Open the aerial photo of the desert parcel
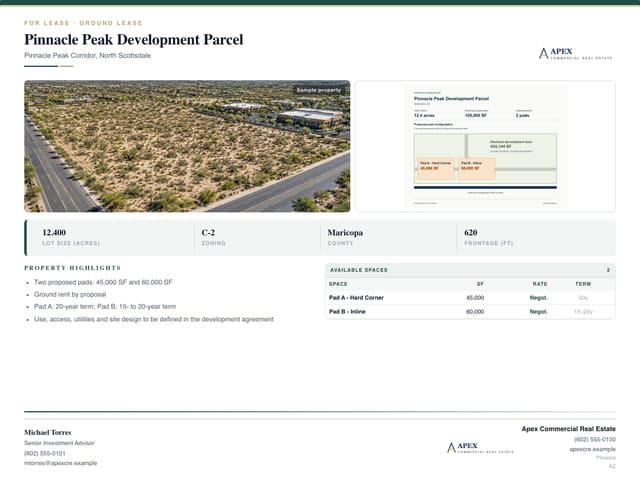Screen dimensions: 640x495 (x=187, y=146)
